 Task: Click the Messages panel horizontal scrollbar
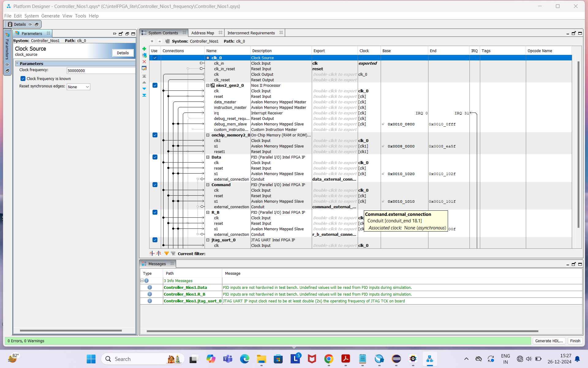342,331
